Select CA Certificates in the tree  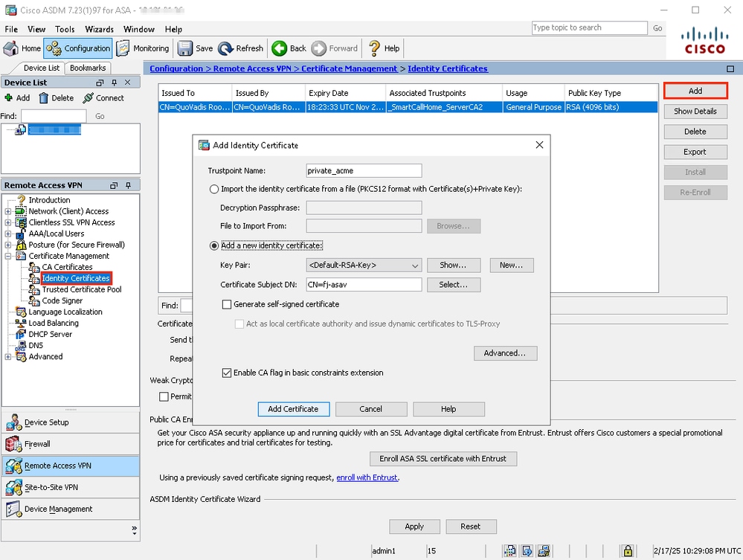pos(67,267)
